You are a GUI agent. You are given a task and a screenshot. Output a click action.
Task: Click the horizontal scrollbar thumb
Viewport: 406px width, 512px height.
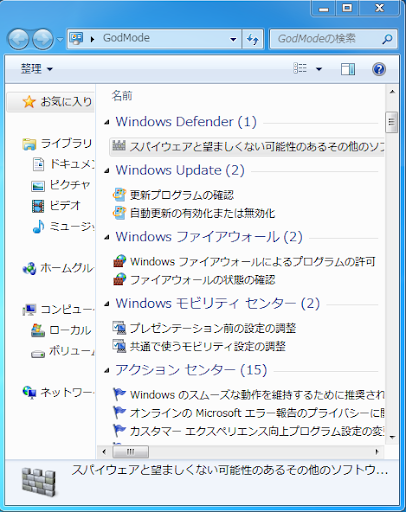131,452
